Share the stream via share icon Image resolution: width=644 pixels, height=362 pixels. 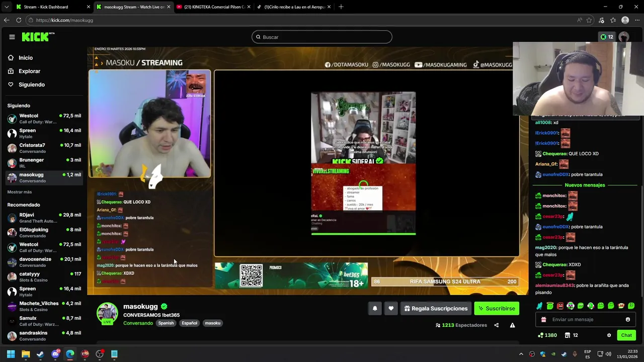coord(496,325)
